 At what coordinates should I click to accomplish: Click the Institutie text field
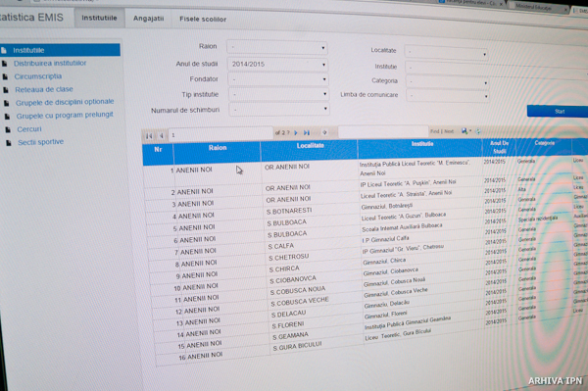pos(495,69)
